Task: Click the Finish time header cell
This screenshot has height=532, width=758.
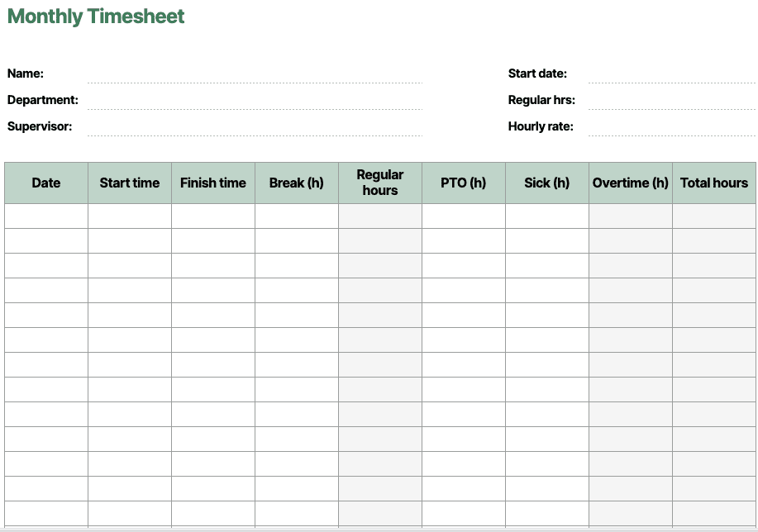Action: pos(213,183)
